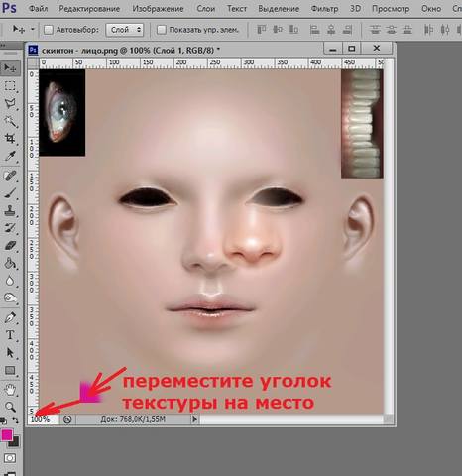Open the Слои menu
462x476 pixels.
pos(206,9)
